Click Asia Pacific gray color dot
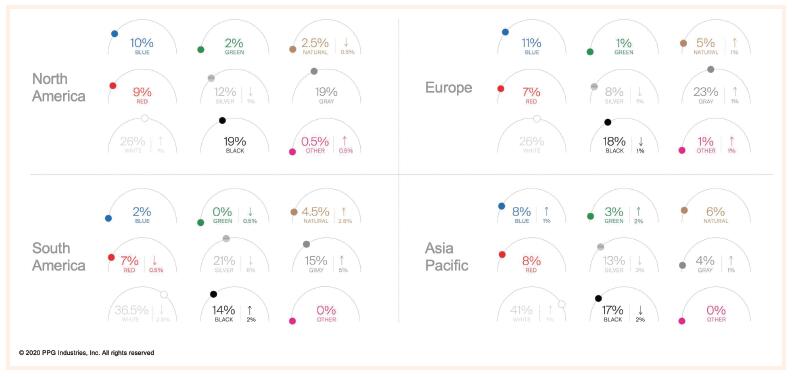 pyautogui.click(x=682, y=265)
